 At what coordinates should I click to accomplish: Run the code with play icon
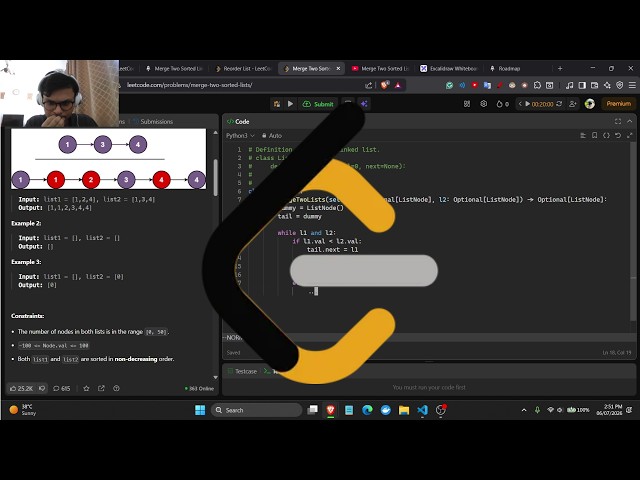point(290,104)
